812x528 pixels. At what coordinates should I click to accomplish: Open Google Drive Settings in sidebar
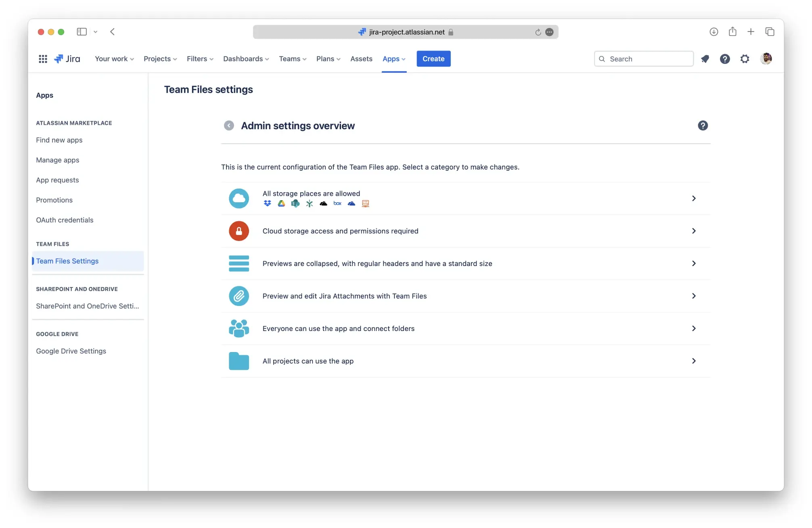[x=71, y=351]
